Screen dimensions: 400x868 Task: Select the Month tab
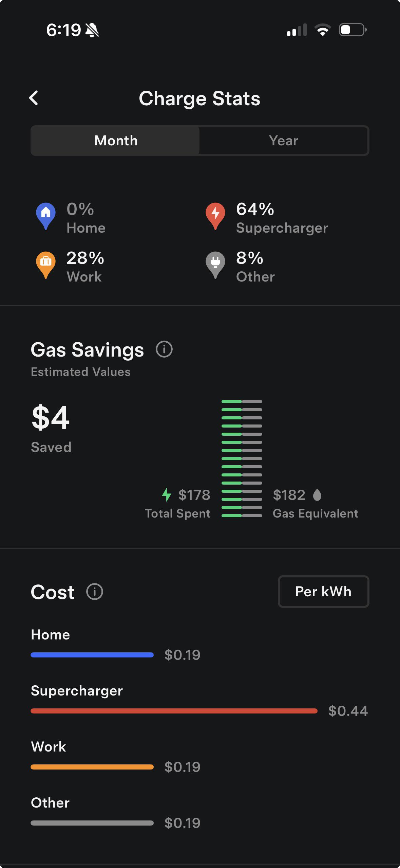coord(116,141)
